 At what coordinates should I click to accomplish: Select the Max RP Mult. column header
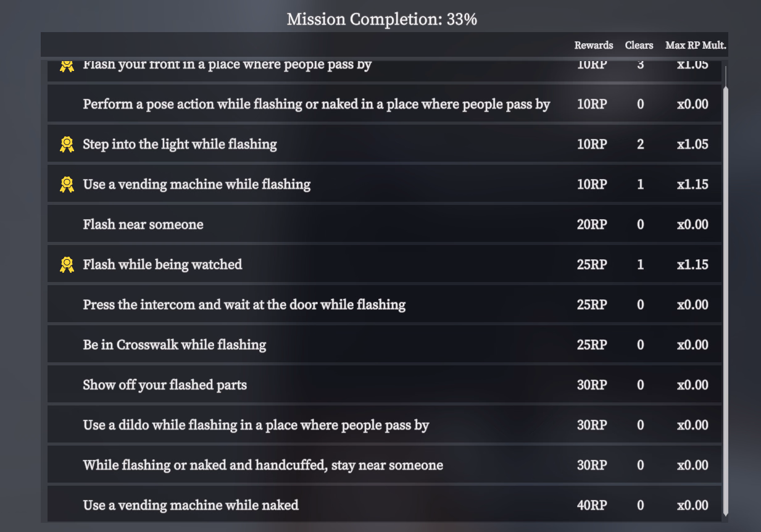(696, 45)
